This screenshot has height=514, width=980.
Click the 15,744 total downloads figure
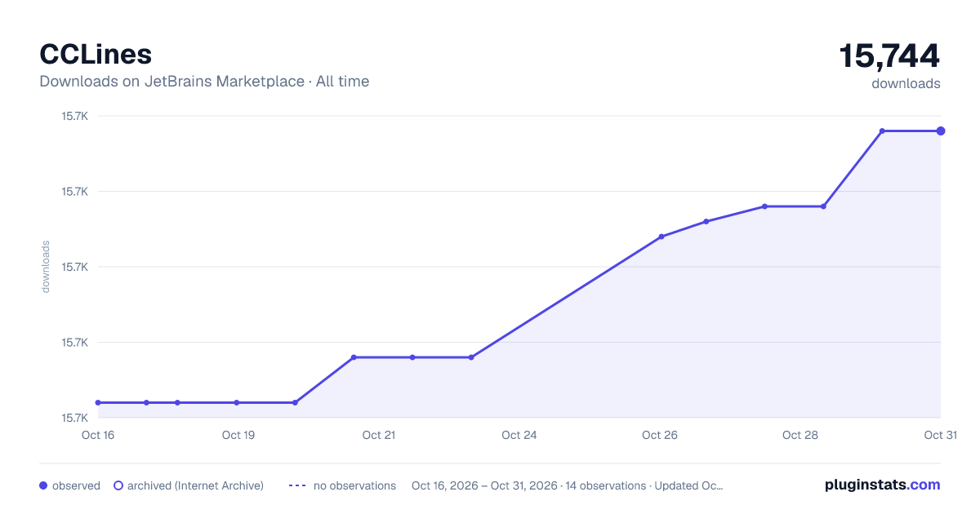point(889,55)
